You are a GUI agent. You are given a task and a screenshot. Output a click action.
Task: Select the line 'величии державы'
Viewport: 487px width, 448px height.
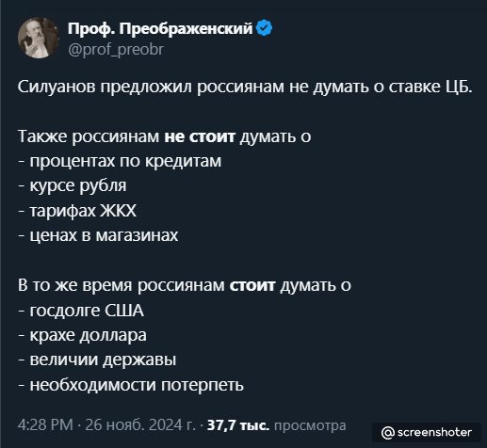97,360
